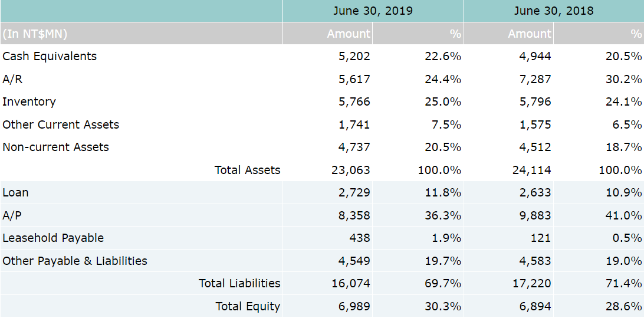Select the Total Assets label

pyautogui.click(x=247, y=170)
